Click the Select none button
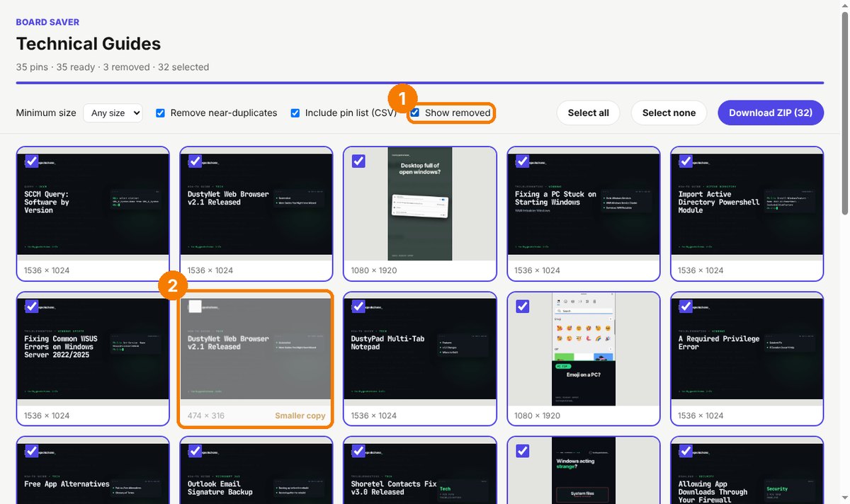 pos(669,113)
